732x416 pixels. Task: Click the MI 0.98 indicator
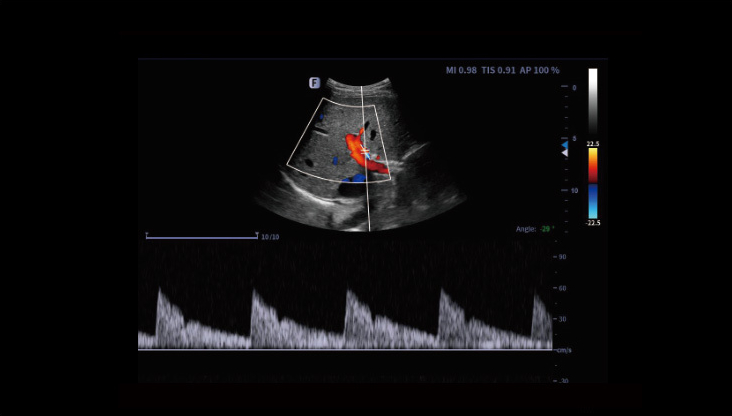point(461,71)
